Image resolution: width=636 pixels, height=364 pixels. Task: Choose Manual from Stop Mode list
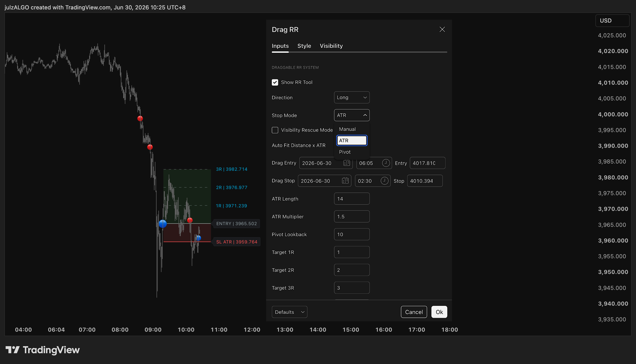click(x=352, y=129)
